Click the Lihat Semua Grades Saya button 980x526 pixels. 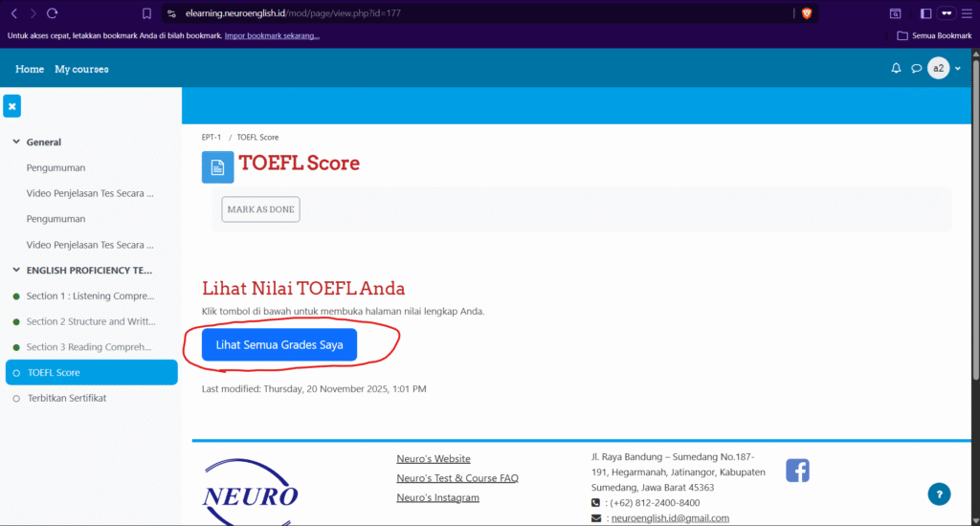click(279, 345)
